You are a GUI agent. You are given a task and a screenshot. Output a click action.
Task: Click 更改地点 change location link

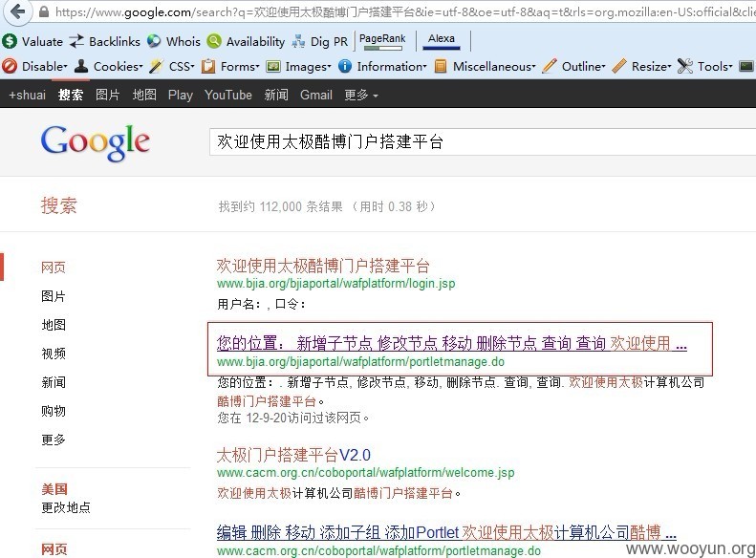(66, 507)
